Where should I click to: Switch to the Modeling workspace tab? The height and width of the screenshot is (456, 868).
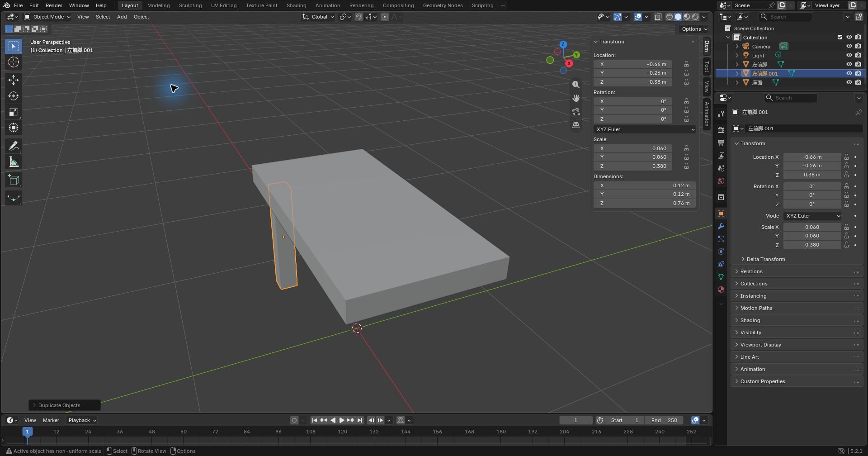158,5
